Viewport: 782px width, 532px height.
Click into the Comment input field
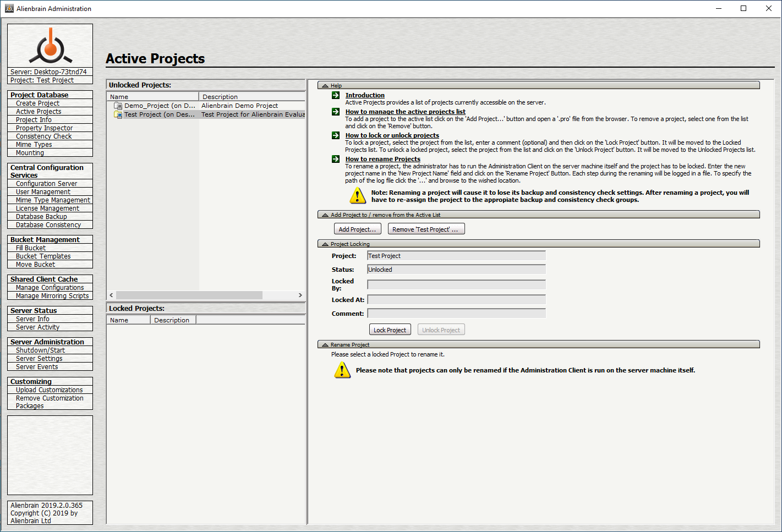(456, 314)
